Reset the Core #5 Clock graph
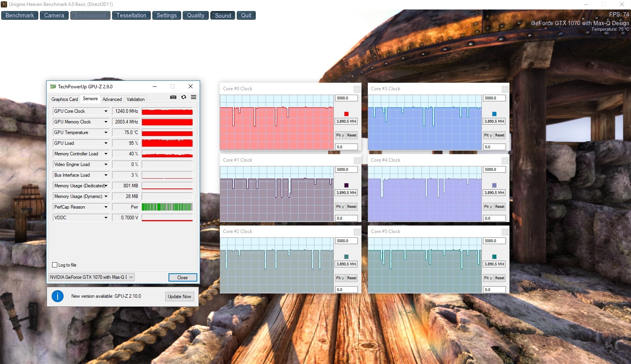Image resolution: width=631 pixels, height=364 pixels. (x=500, y=278)
